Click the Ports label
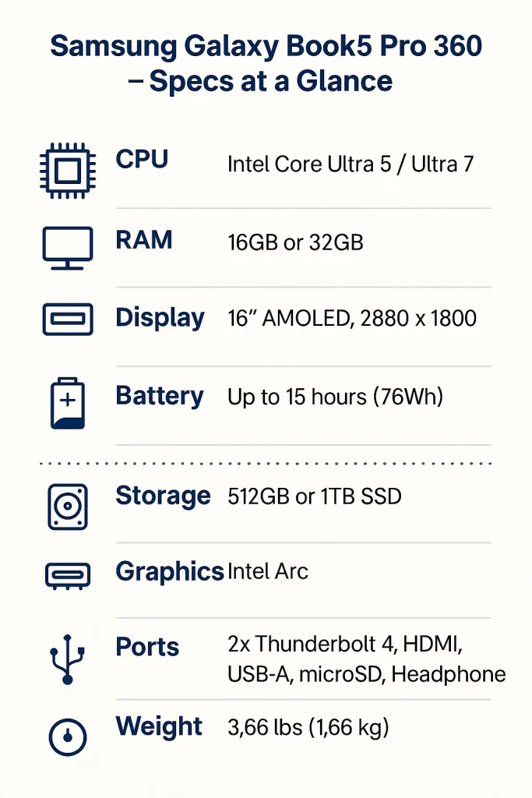 pyautogui.click(x=147, y=648)
